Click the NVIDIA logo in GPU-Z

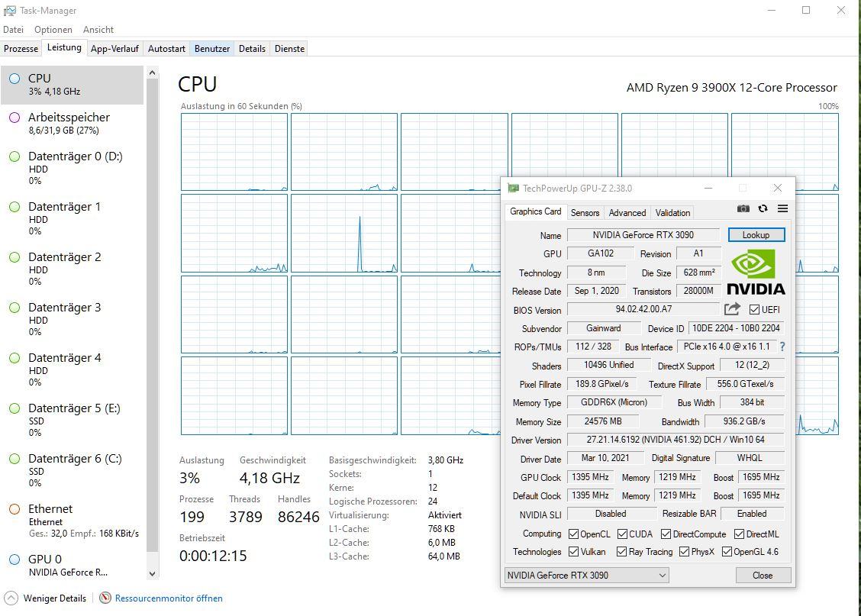pos(756,272)
